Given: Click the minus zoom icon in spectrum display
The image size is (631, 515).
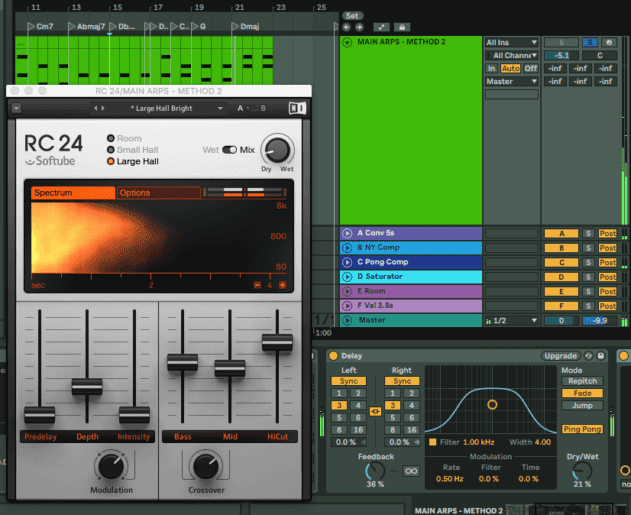Looking at the screenshot, I should pyautogui.click(x=257, y=285).
